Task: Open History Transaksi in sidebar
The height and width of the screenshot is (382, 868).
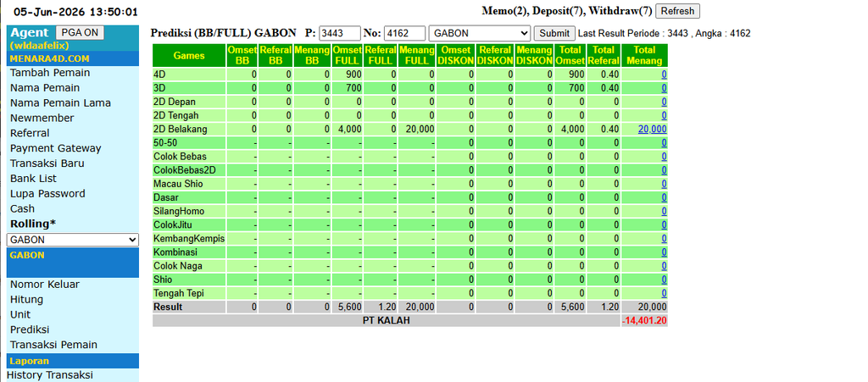Action: coord(50,375)
